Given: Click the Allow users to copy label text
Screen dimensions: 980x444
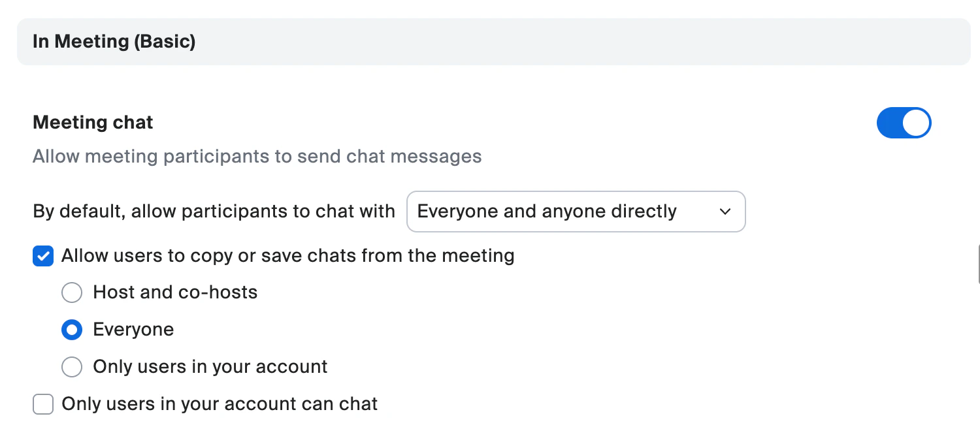Looking at the screenshot, I should click(x=287, y=255).
